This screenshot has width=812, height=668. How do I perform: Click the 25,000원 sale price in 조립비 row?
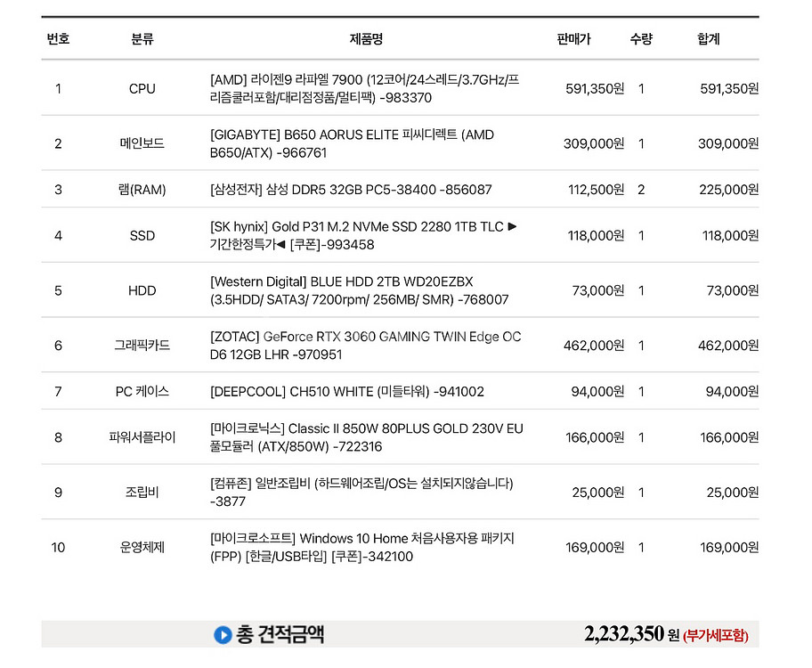tap(598, 493)
